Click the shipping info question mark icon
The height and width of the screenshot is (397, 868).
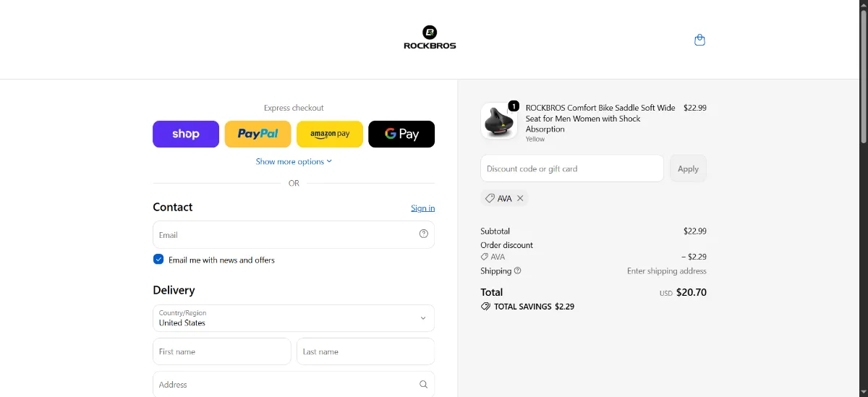[517, 270]
